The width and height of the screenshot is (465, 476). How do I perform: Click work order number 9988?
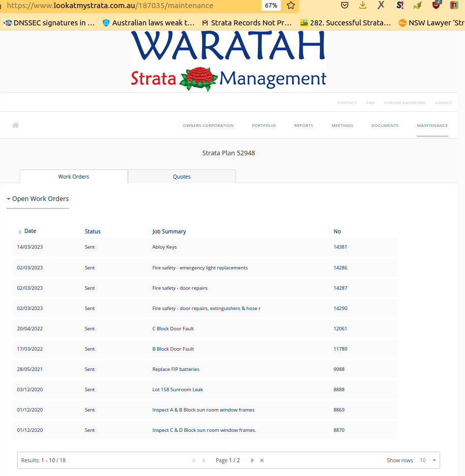click(x=339, y=369)
